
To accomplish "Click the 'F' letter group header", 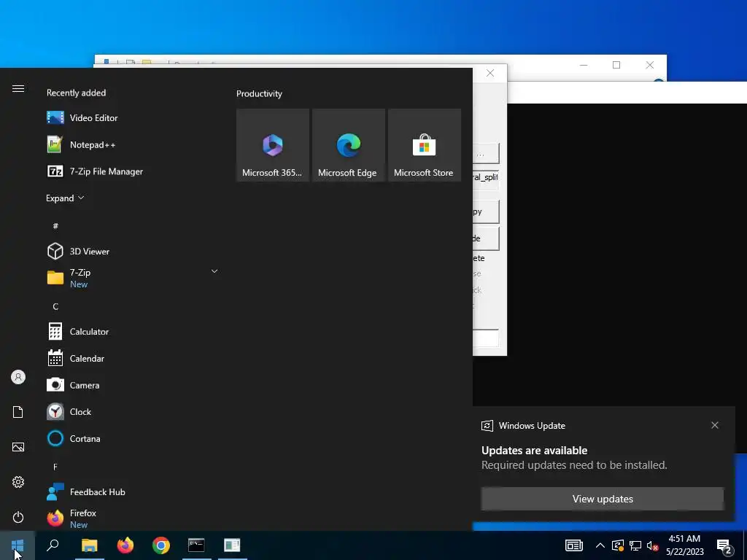I will pyautogui.click(x=55, y=467).
